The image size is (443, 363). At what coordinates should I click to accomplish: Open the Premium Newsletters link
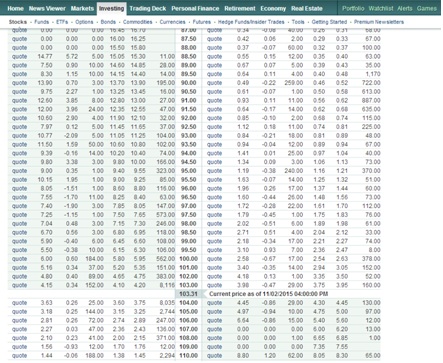[379, 22]
